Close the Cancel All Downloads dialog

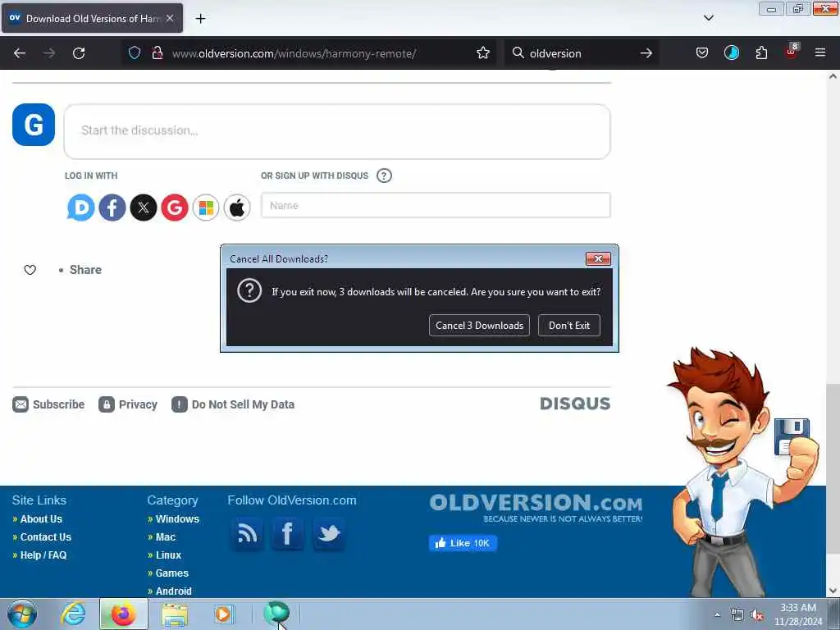pos(598,258)
